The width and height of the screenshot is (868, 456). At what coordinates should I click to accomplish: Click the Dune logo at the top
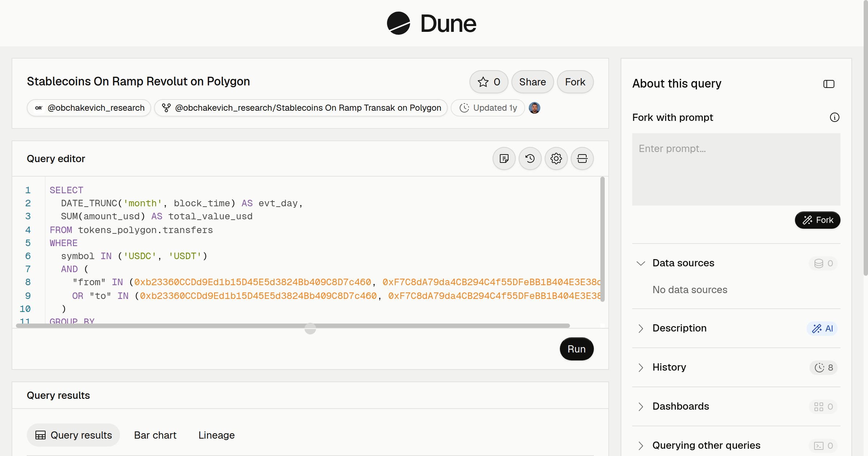(431, 24)
